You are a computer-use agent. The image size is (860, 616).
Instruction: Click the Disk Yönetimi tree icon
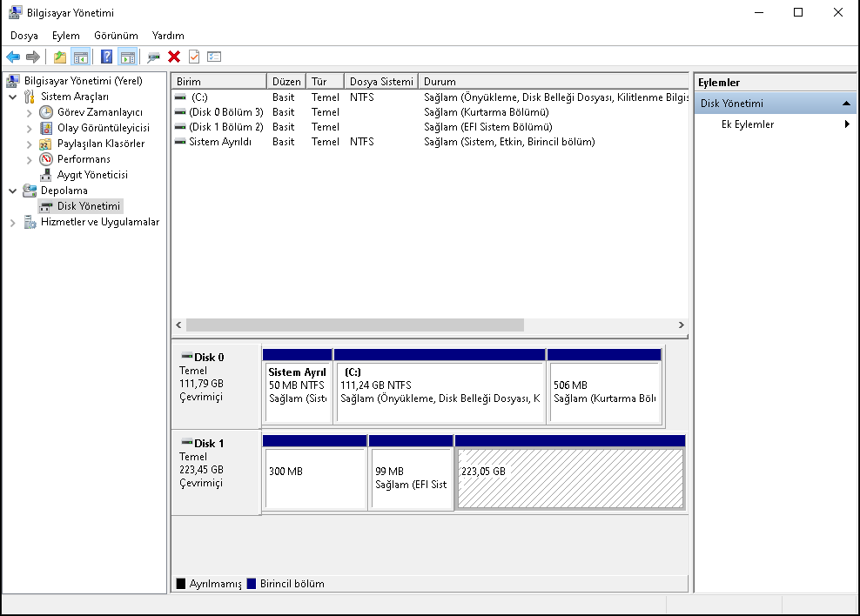[46, 206]
